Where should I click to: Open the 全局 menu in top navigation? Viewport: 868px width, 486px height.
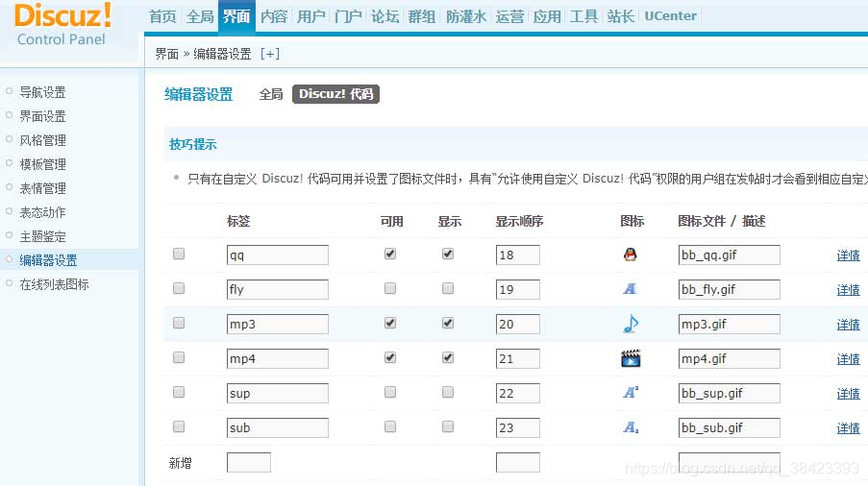pos(200,16)
